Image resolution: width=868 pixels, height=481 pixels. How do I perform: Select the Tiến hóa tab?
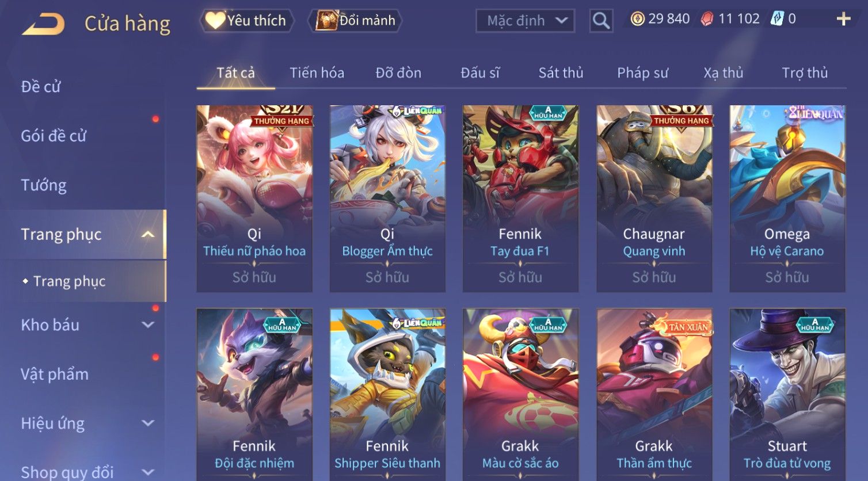[317, 73]
